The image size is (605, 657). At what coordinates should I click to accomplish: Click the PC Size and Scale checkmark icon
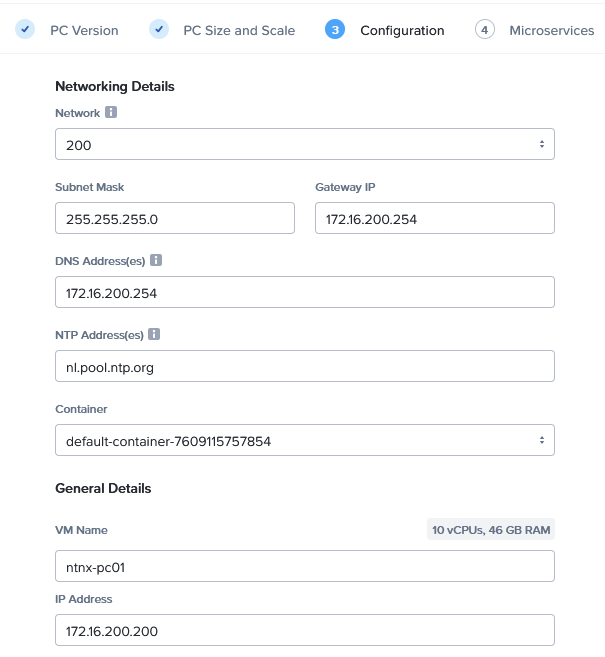(159, 30)
